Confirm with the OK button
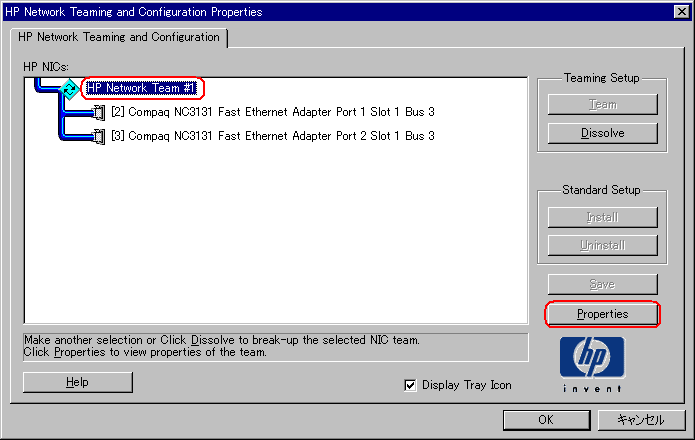This screenshot has height=440, width=695. (x=547, y=420)
